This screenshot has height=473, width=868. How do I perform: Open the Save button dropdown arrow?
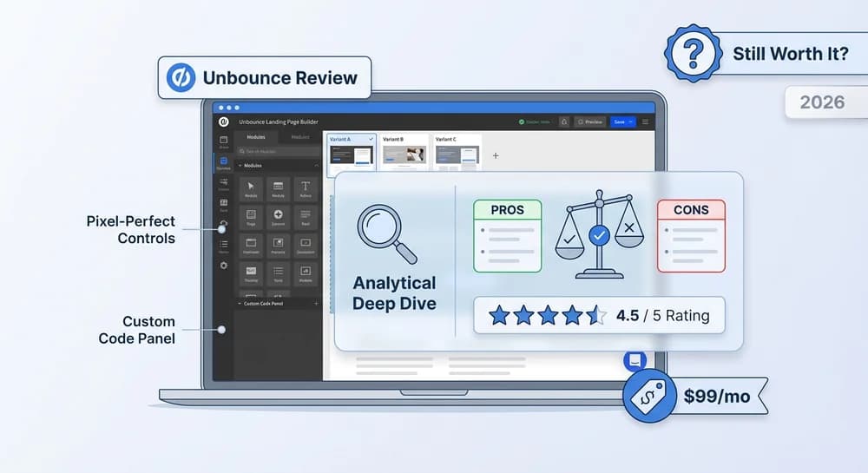click(630, 122)
